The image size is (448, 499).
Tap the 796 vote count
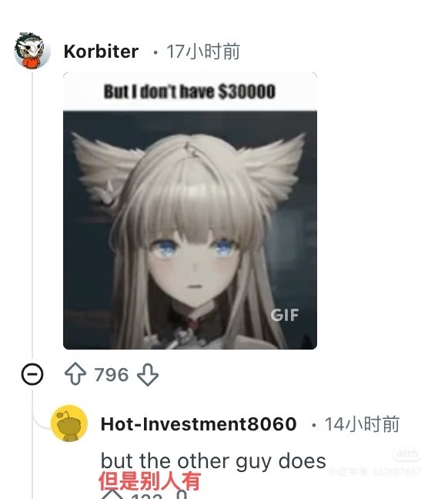click(x=112, y=374)
